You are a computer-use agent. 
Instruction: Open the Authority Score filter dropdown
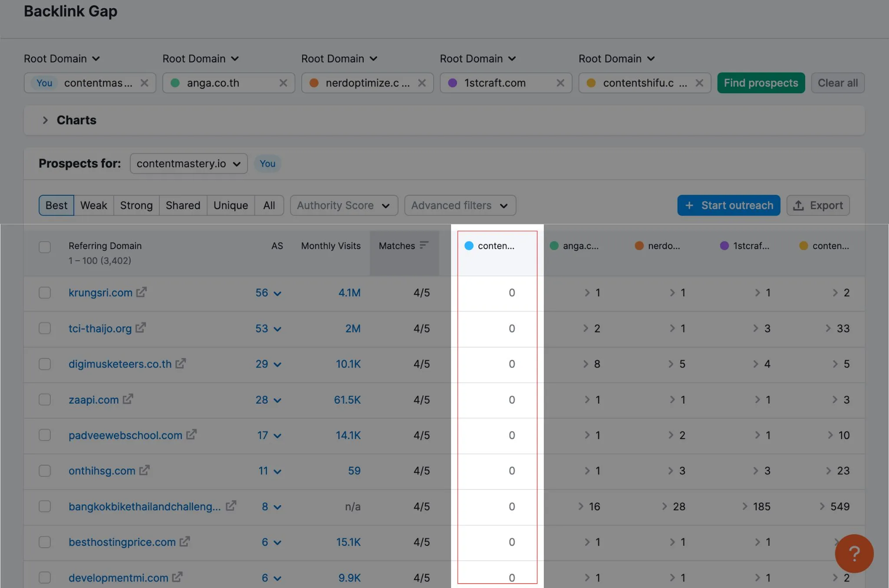[344, 205]
